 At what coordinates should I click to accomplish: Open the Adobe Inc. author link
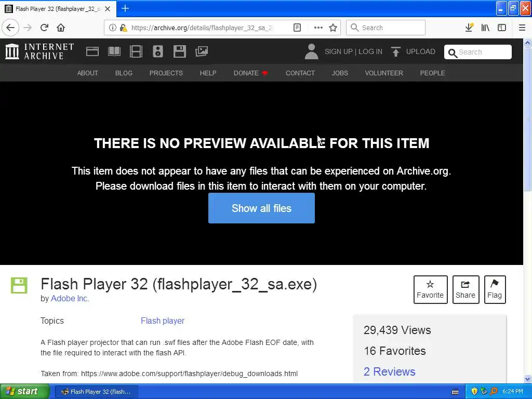coord(70,298)
